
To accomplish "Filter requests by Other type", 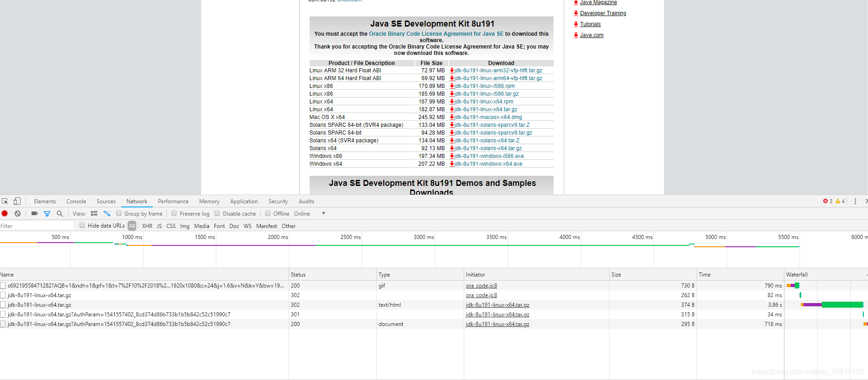I will point(289,226).
